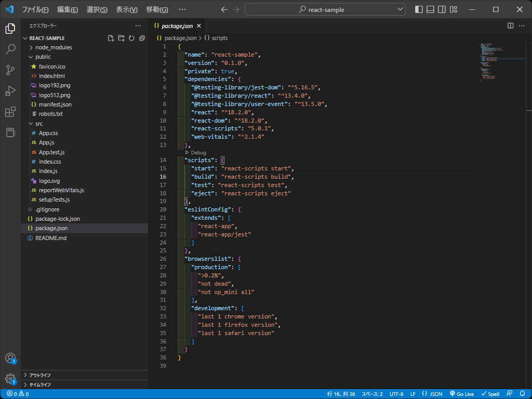Open App.test.js in src folder
This screenshot has height=399, width=532.
(x=84, y=152)
